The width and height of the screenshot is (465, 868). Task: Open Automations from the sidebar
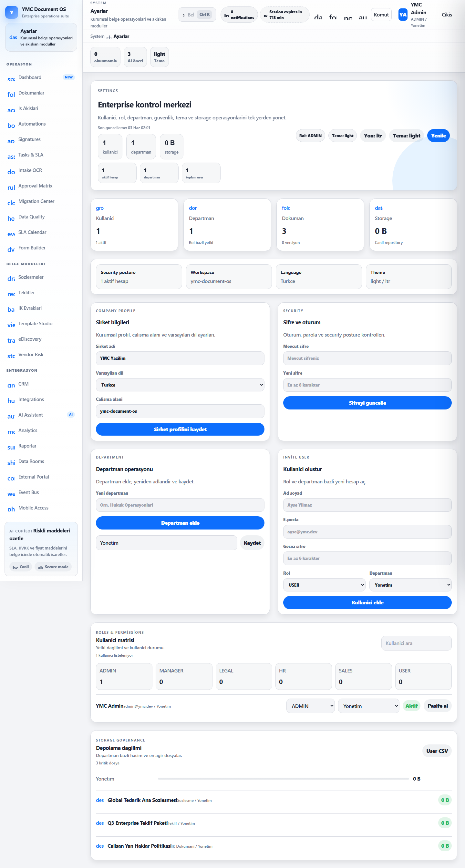[x=41, y=124]
